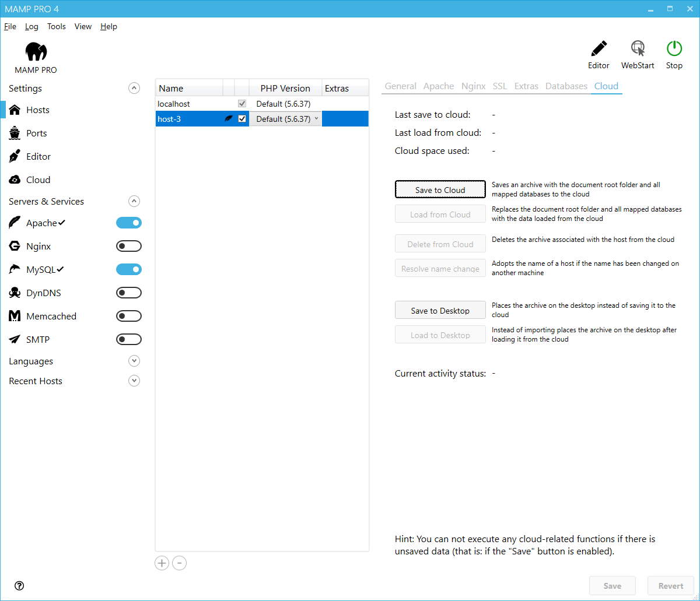Select the localhost row in hosts table

tap(262, 104)
